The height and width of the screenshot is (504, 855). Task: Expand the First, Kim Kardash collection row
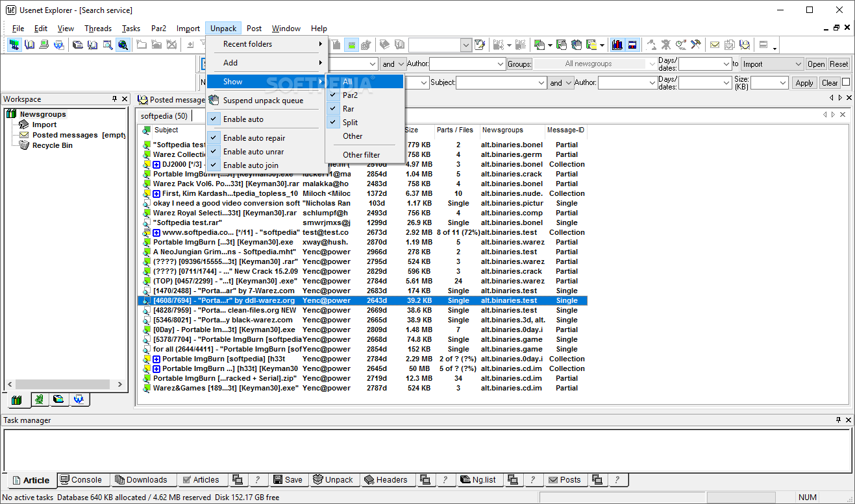[x=156, y=194]
